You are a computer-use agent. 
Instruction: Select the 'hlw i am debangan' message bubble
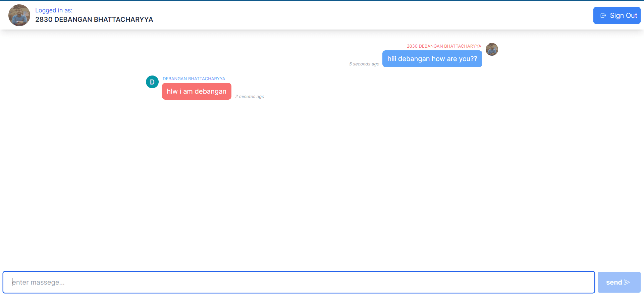[x=197, y=91]
